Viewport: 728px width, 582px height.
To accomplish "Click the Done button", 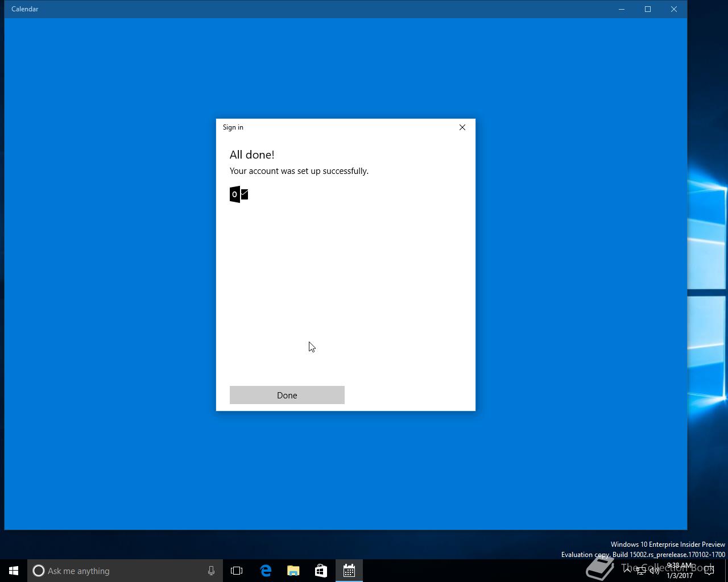I will [x=287, y=395].
